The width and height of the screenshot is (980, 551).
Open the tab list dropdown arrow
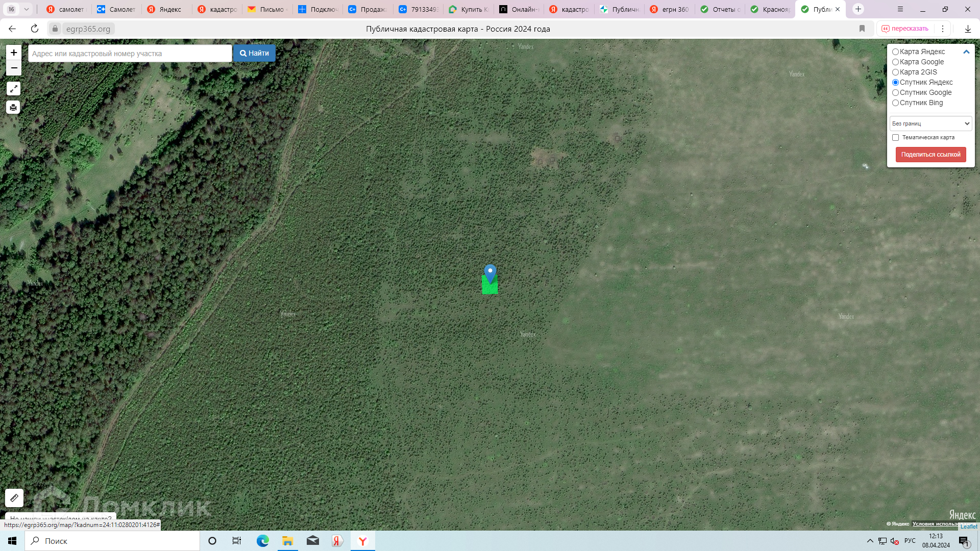pyautogui.click(x=27, y=9)
